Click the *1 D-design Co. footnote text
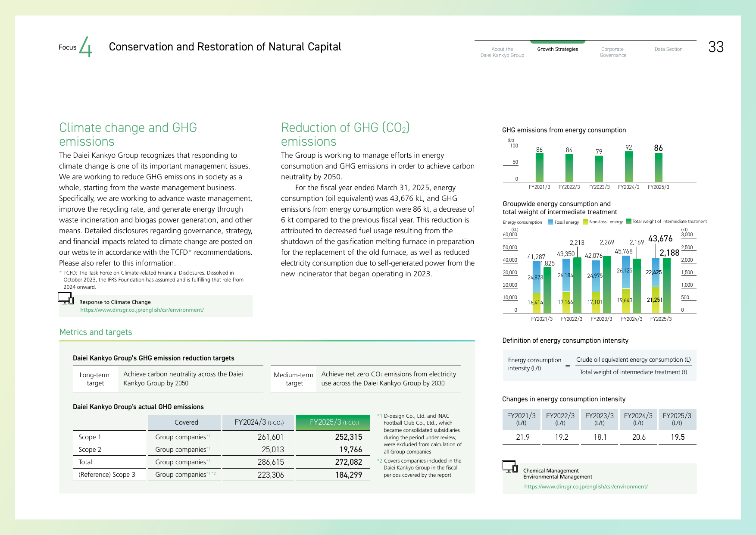 pos(419,434)
